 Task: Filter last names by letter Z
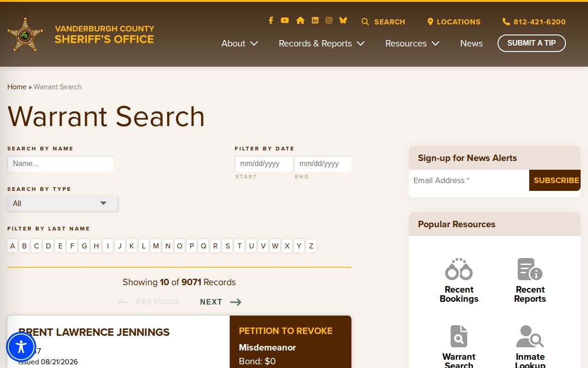(x=311, y=246)
